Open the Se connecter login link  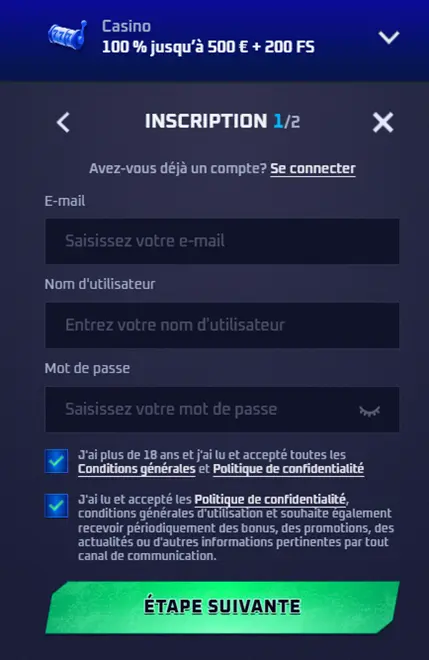click(313, 168)
